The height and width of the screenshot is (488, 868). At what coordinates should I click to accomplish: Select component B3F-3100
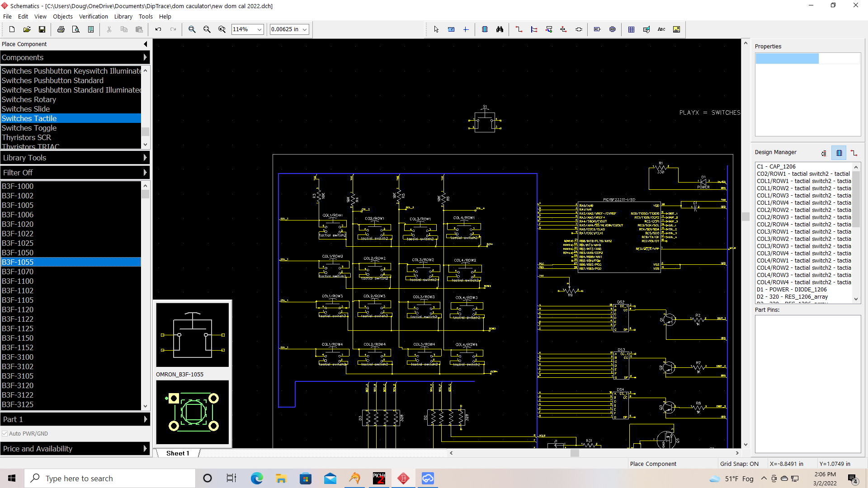click(71, 357)
